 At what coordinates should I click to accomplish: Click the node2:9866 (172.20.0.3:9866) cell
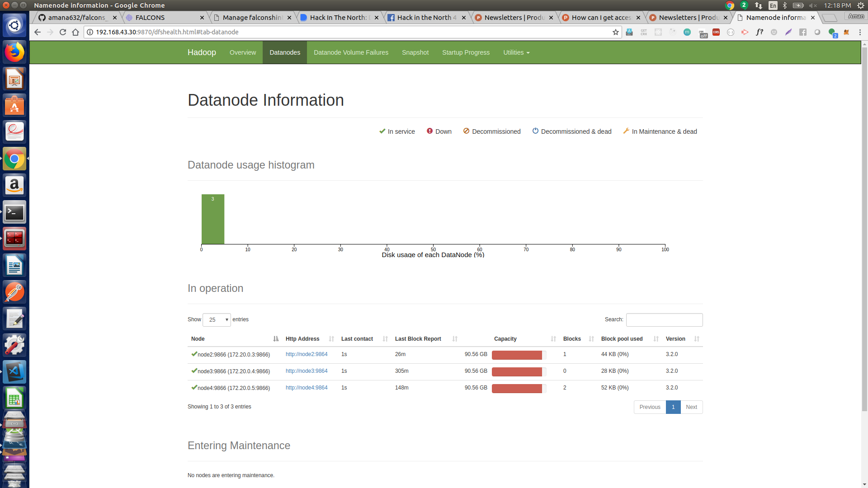[234, 355]
